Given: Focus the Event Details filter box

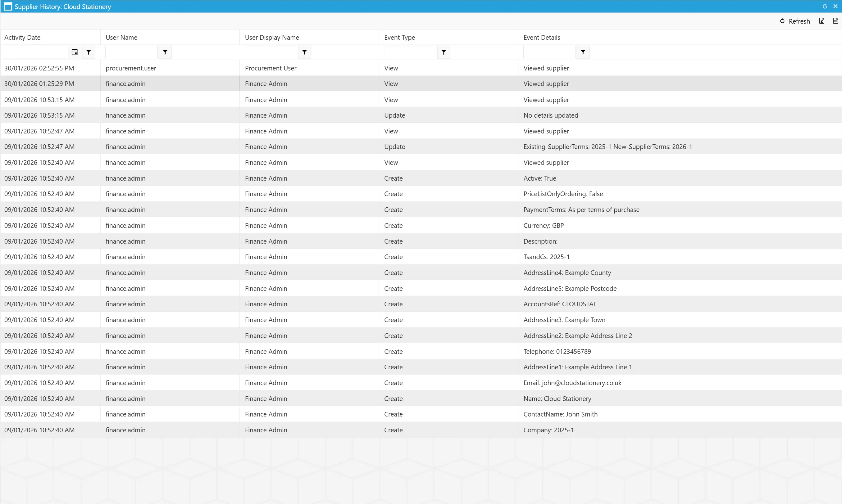Looking at the screenshot, I should coord(549,52).
